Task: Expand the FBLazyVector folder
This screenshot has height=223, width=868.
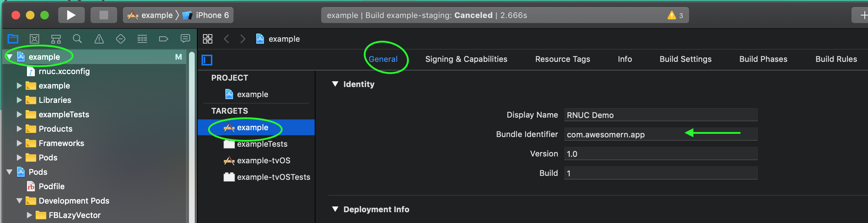Action: [29, 215]
